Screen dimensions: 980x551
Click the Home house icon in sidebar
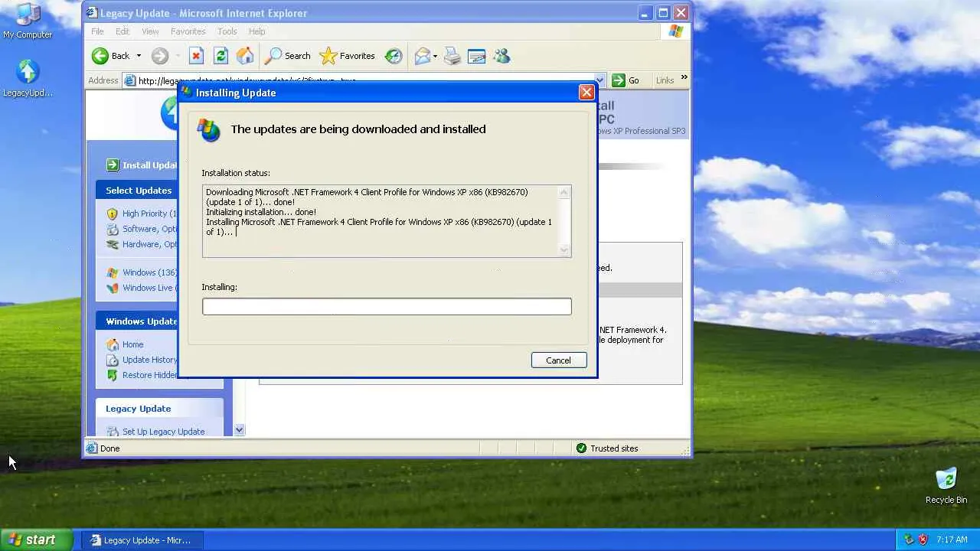click(113, 344)
